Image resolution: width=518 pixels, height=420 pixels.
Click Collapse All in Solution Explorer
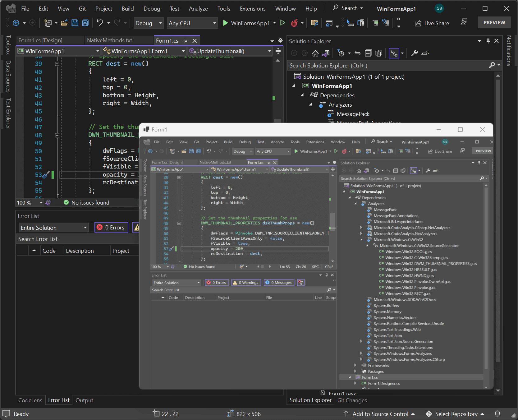pyautogui.click(x=368, y=53)
